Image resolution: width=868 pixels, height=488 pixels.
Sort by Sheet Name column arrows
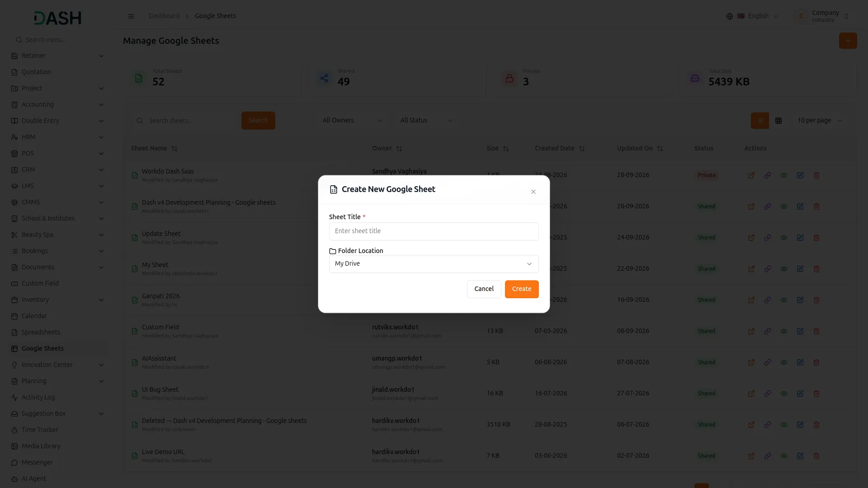[175, 149]
